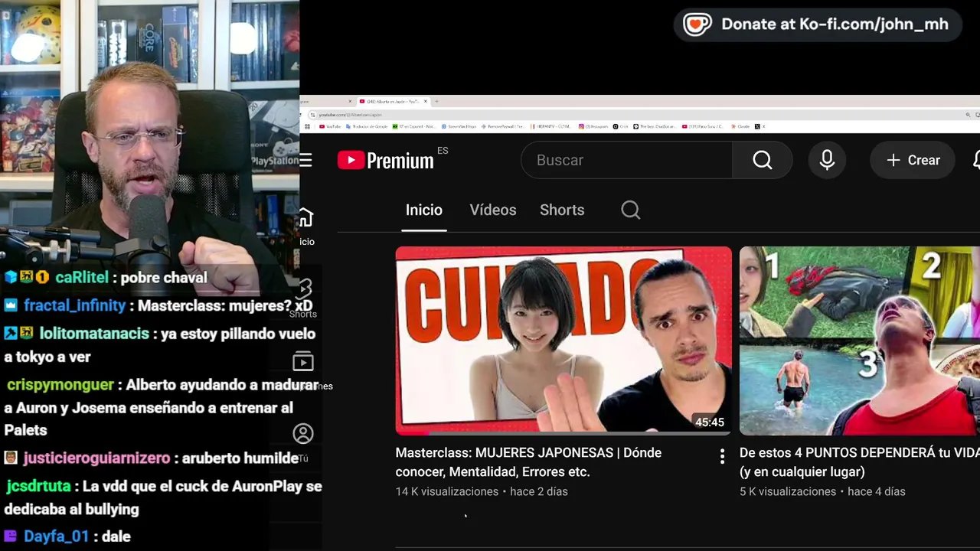Image resolution: width=980 pixels, height=551 pixels.
Task: Play the 4 PUNTOS video thumbnail
Action: pos(860,341)
